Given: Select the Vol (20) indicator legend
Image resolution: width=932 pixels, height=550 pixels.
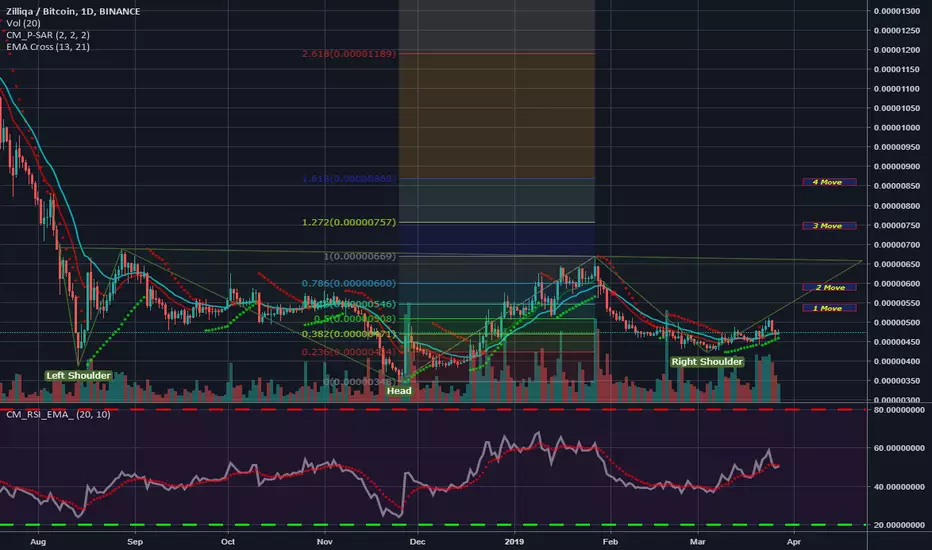Looking at the screenshot, I should pos(23,23).
